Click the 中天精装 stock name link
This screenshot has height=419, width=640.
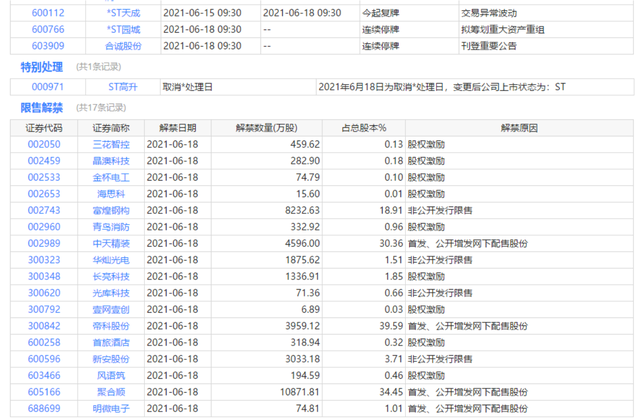(111, 244)
